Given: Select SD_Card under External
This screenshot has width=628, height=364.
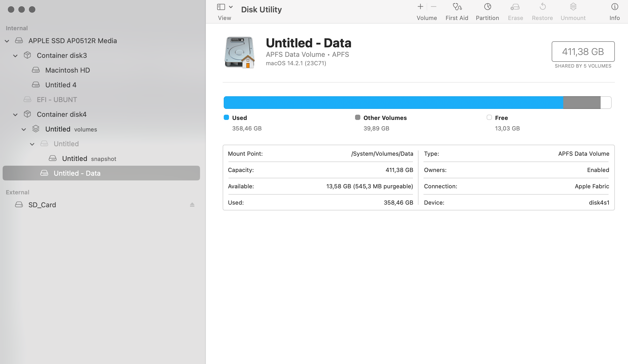Looking at the screenshot, I should [x=42, y=205].
